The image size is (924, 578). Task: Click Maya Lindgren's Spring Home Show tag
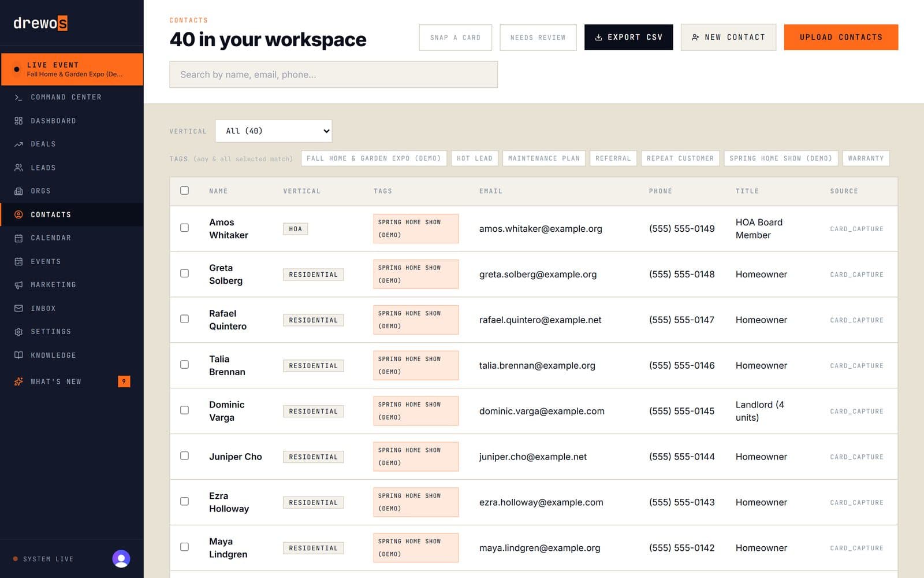(x=416, y=548)
